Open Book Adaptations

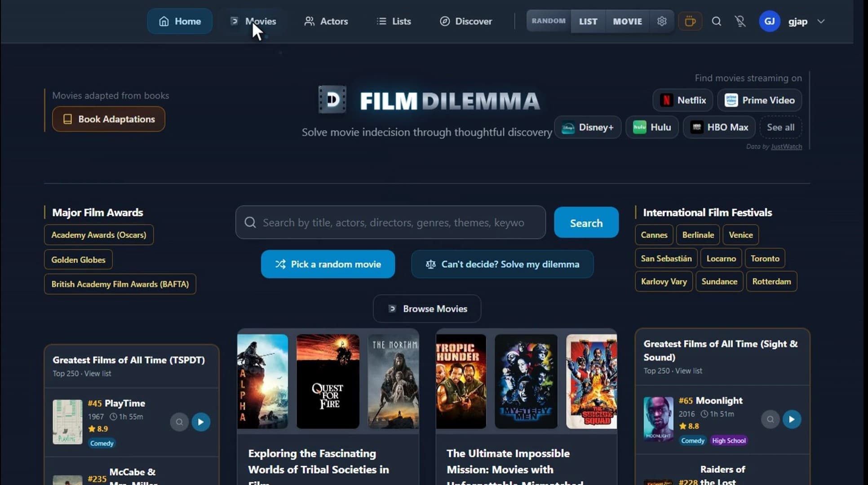[108, 119]
